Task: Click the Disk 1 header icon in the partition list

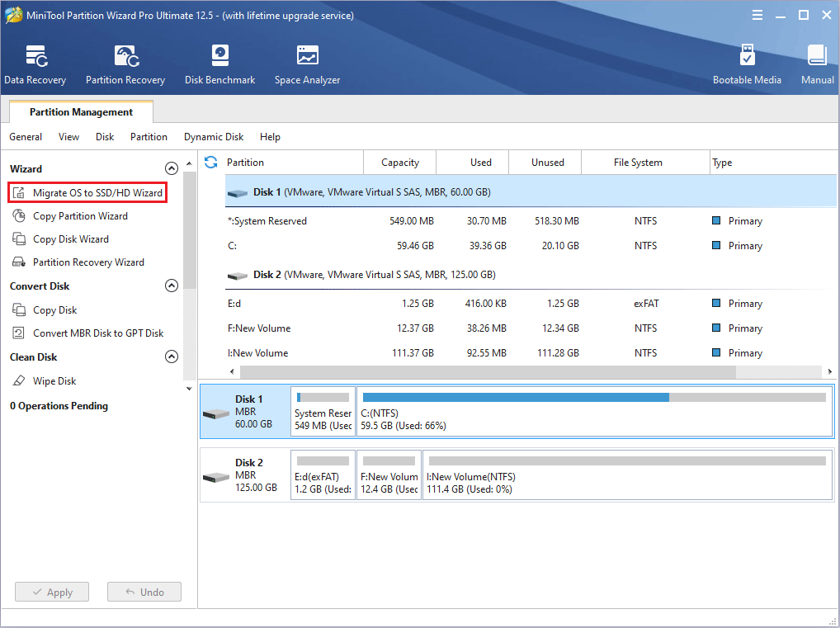Action: tap(238, 193)
